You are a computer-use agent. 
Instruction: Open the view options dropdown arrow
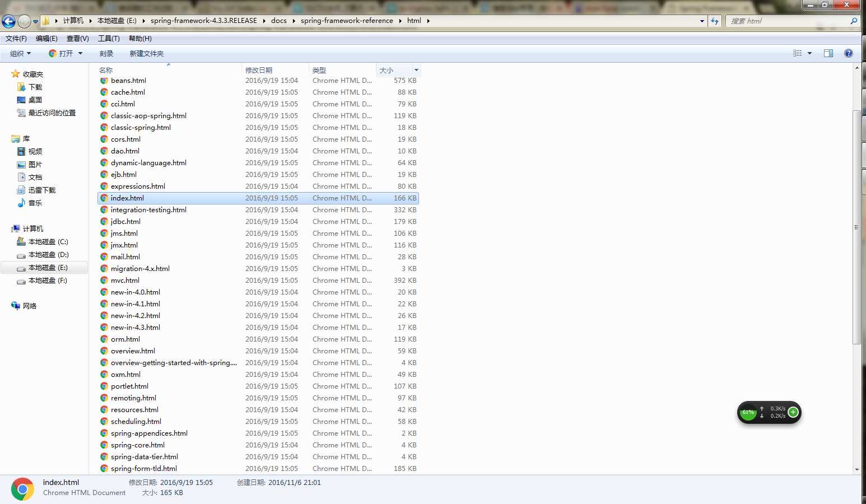pos(809,53)
